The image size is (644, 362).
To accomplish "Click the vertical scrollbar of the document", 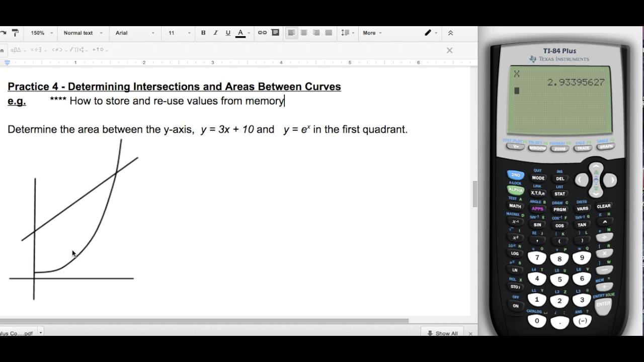I will coord(475,194).
